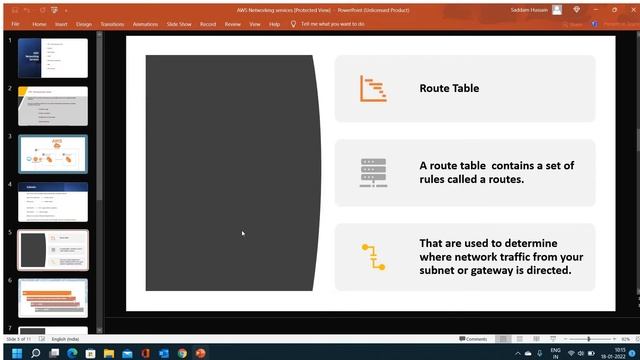Screen dimensions: 640x360
Task: Click 'English (India)' language in status bar
Action: coord(65,339)
